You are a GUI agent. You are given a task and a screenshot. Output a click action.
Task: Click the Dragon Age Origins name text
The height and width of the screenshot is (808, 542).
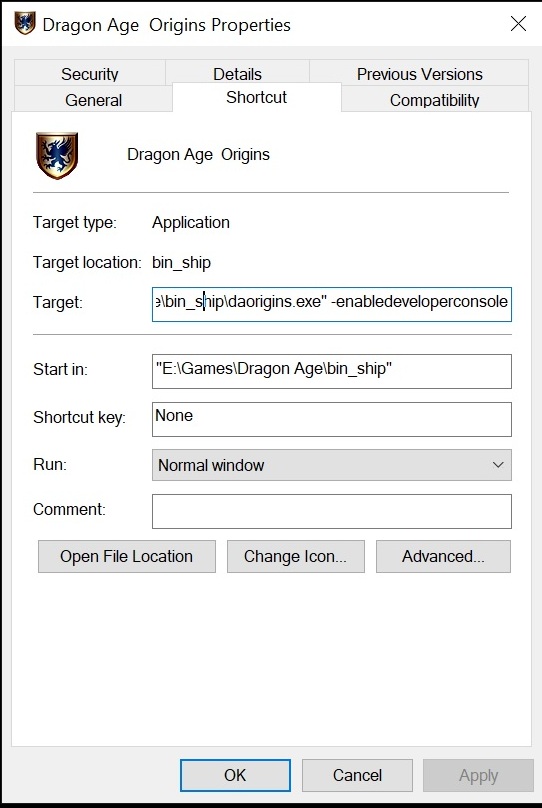pos(198,155)
